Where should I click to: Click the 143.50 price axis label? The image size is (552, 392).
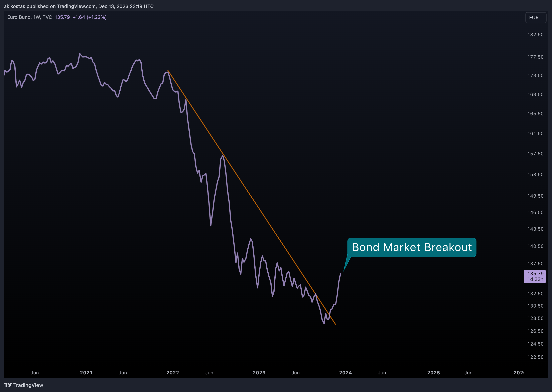coord(535,229)
